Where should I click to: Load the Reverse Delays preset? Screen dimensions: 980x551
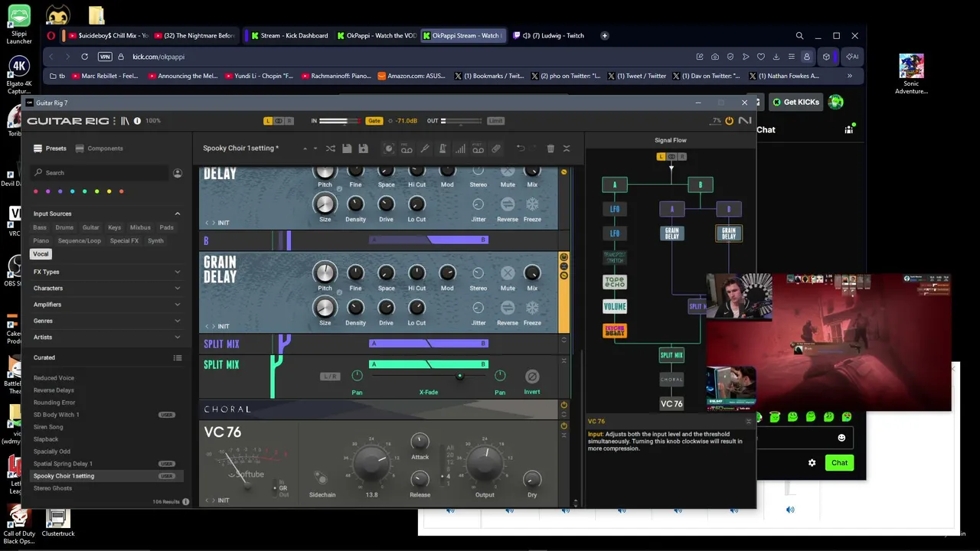tap(54, 390)
